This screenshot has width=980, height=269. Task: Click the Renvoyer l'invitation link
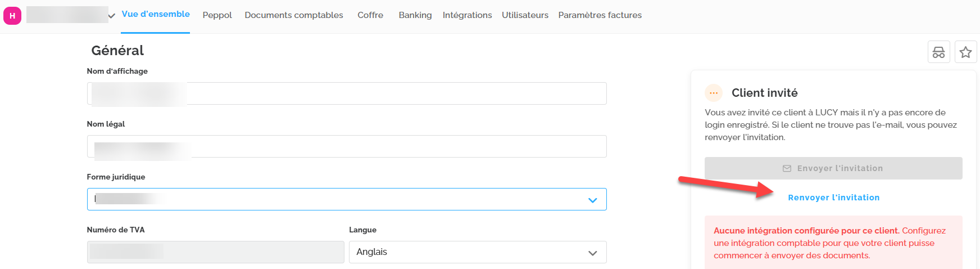[833, 198]
